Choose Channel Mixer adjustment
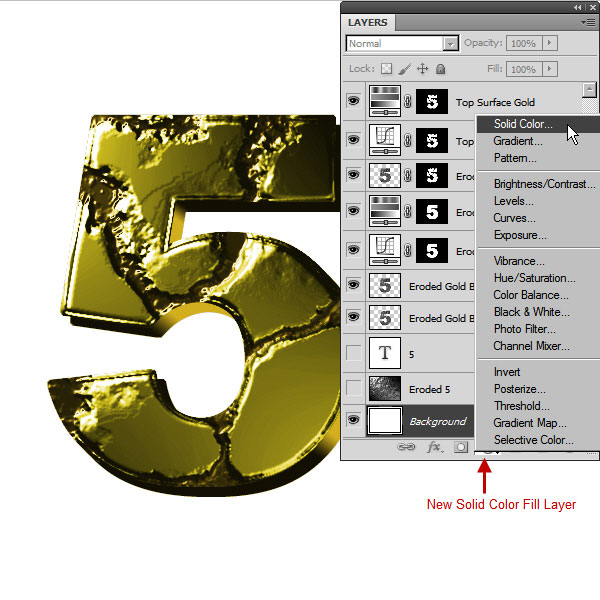The image size is (600, 600). (x=538, y=346)
